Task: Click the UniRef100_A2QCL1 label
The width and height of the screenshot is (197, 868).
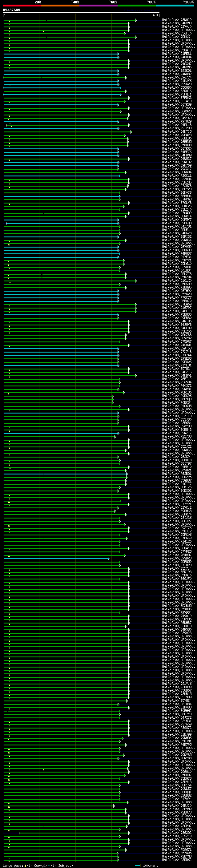Action: tap(177, 176)
